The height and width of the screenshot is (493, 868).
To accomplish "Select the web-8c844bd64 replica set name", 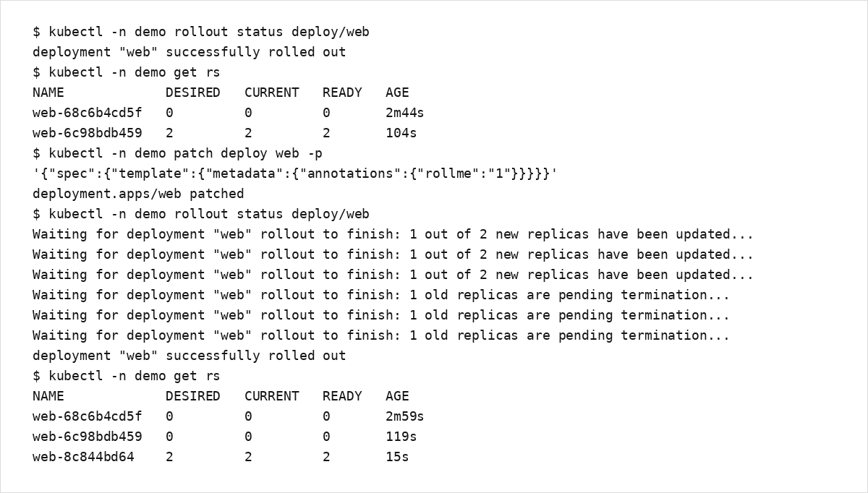I will pyautogui.click(x=83, y=457).
